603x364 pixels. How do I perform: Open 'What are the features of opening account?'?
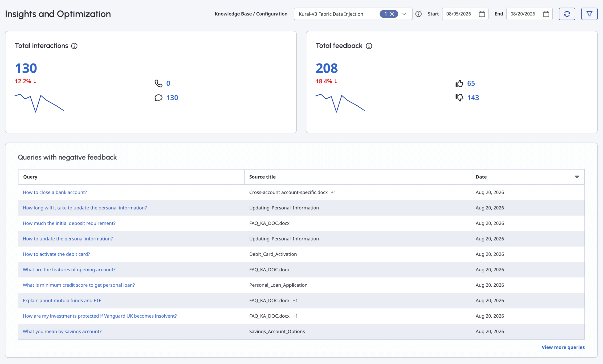(69, 270)
